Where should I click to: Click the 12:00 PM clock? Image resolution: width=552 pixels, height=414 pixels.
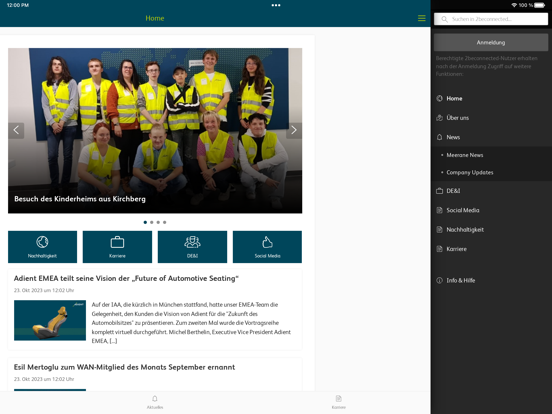[x=18, y=5]
